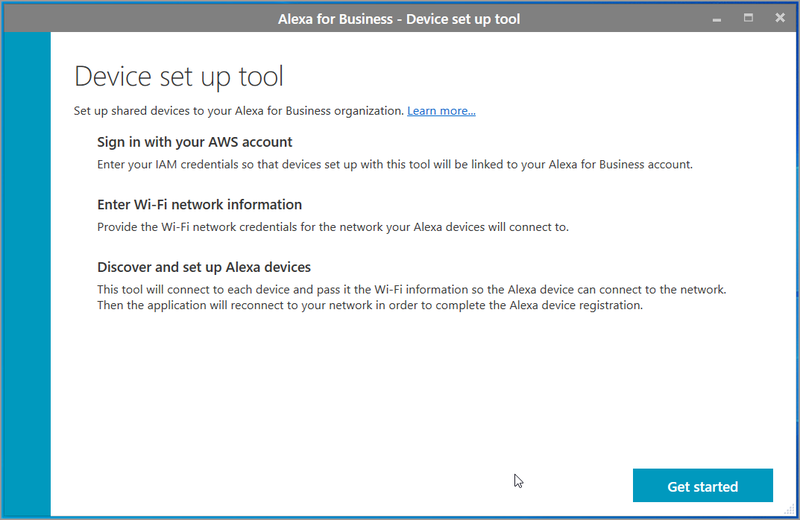This screenshot has width=800, height=520.
Task: Click 'Discover and set up Alexa devices' heading
Action: 204,267
